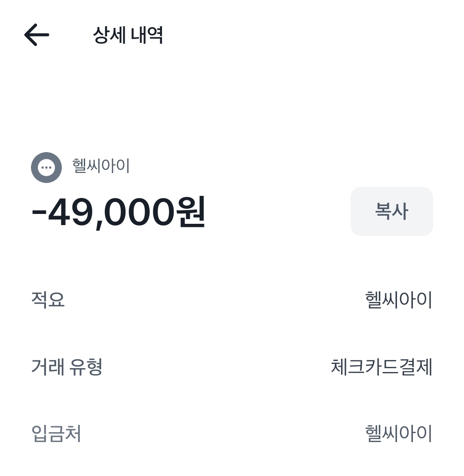This screenshot has width=464, height=476.
Task: Click the 거래 유형 row label
Action: pyautogui.click(x=67, y=367)
